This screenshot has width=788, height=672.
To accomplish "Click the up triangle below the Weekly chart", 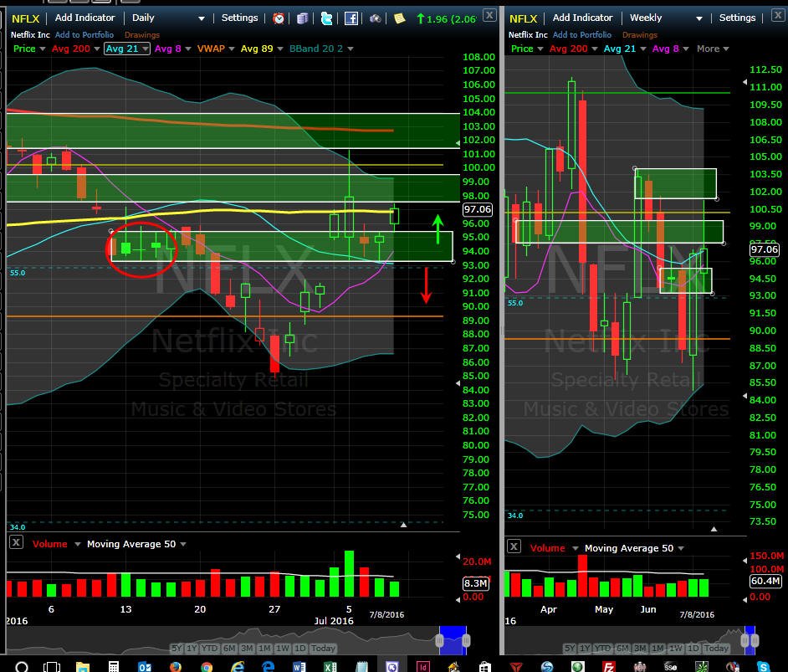I will pos(714,529).
